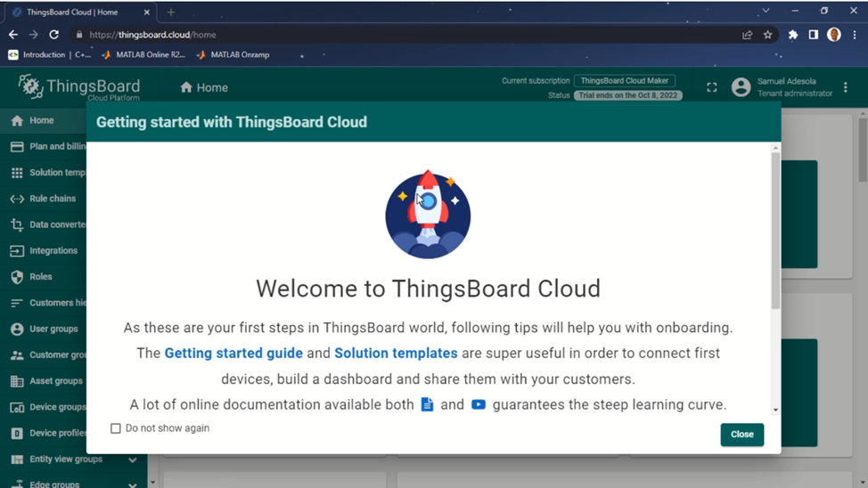This screenshot has height=488, width=868.
Task: Click the ThingsBoard logo
Action: pos(79,87)
